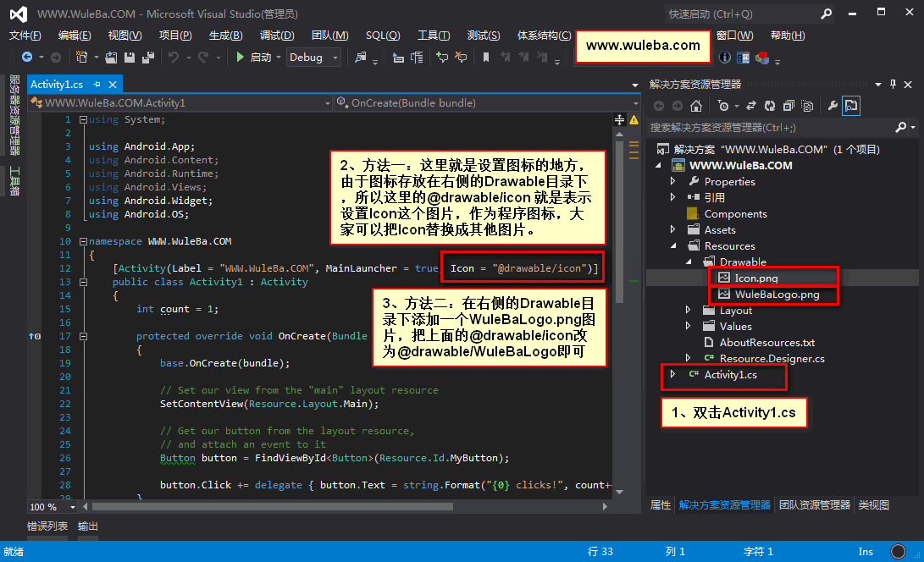Click the Open File folder icon

[111, 57]
